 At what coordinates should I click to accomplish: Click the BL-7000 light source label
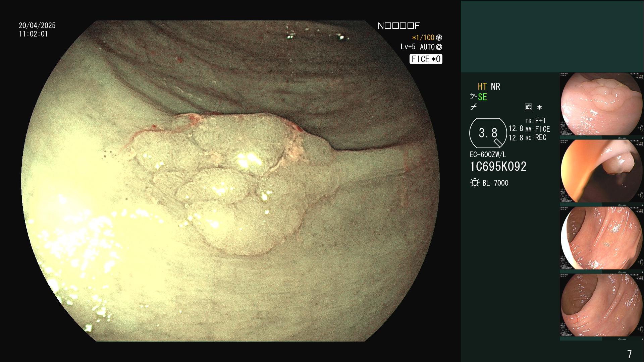click(495, 183)
